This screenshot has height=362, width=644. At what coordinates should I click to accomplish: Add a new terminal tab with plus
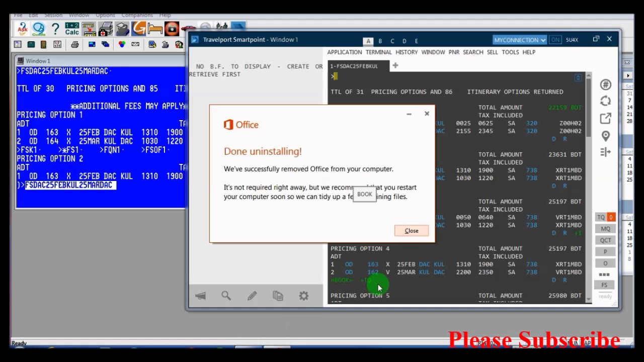click(395, 65)
